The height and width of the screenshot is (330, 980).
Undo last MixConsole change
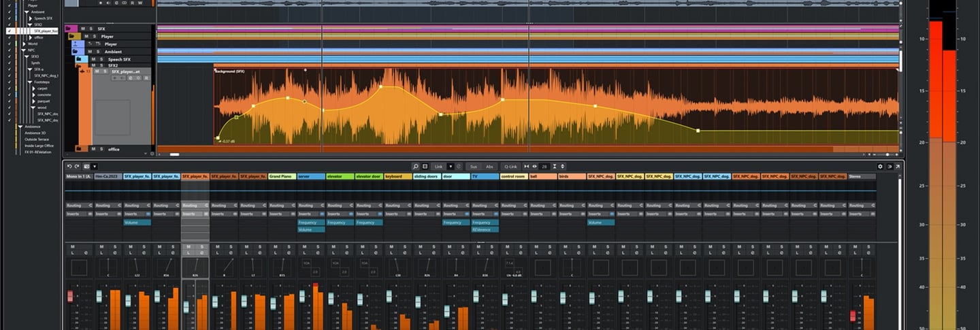(69, 166)
